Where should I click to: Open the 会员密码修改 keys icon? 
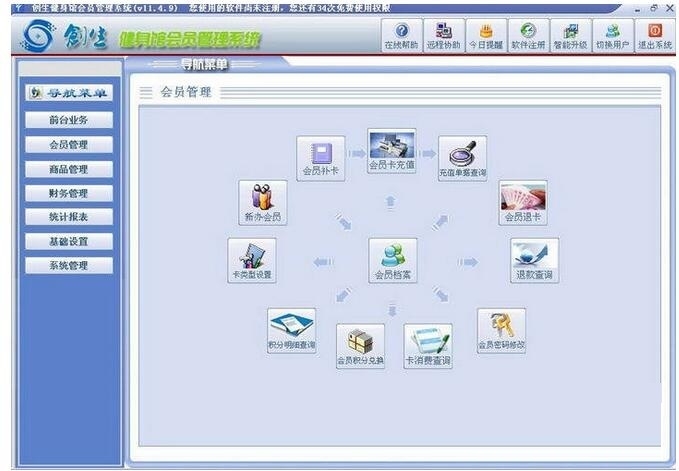[x=501, y=331]
